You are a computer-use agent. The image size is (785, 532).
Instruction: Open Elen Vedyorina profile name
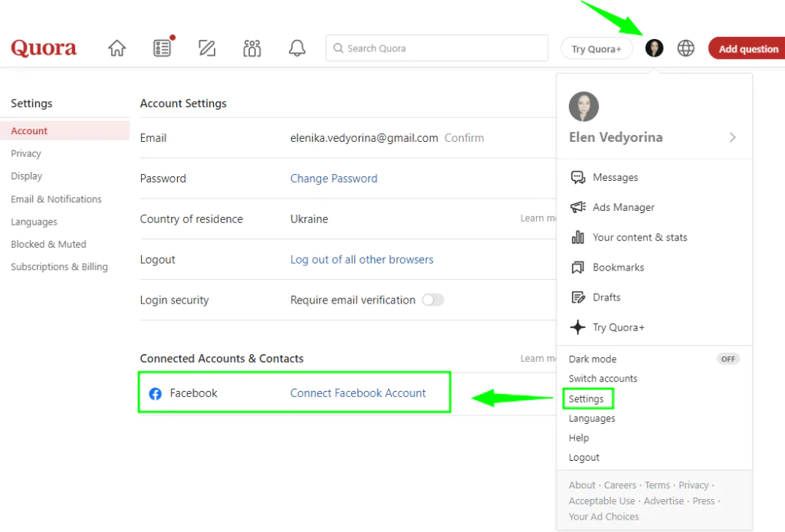pyautogui.click(x=616, y=137)
